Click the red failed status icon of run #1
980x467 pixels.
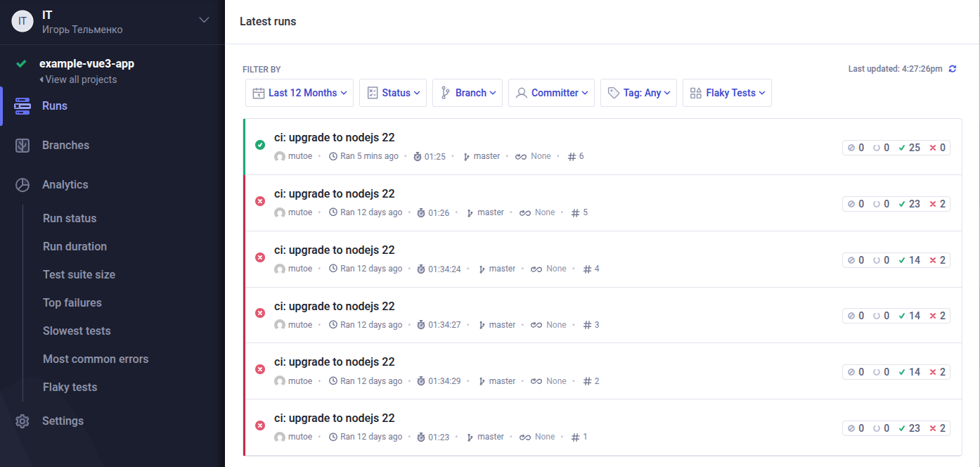(260, 426)
